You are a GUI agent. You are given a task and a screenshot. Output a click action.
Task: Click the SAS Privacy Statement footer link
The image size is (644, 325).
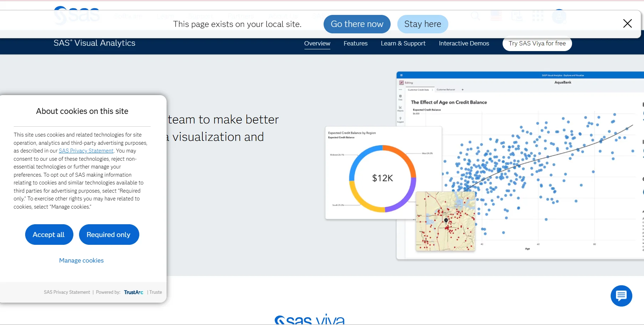point(67,292)
